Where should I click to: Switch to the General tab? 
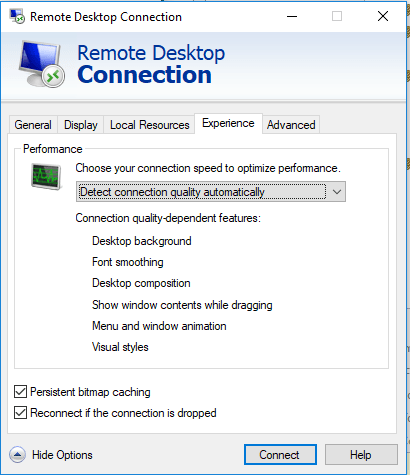33,125
